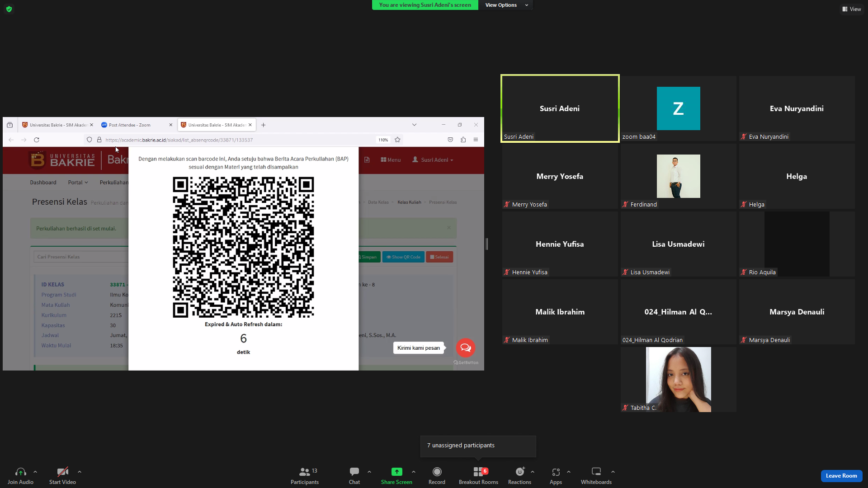Screen dimensions: 868x488
Task: Open the Chat panel
Action: [x=354, y=476]
